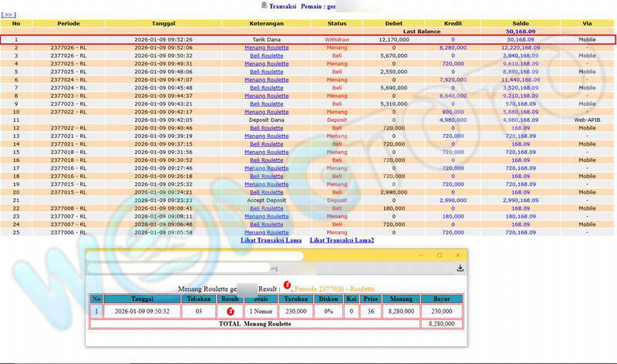
Task: Open Lihat Transaksi Lama2 link
Action: (x=342, y=241)
